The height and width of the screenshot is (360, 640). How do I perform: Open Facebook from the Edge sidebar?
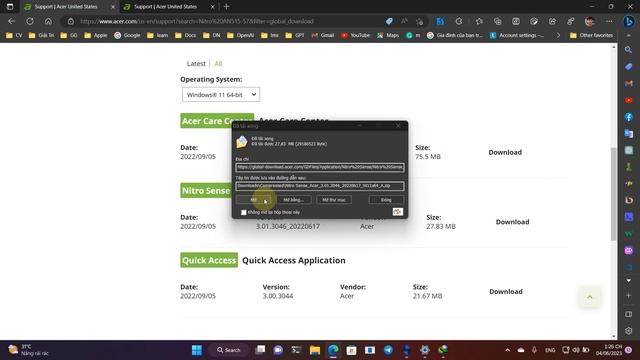[629, 117]
